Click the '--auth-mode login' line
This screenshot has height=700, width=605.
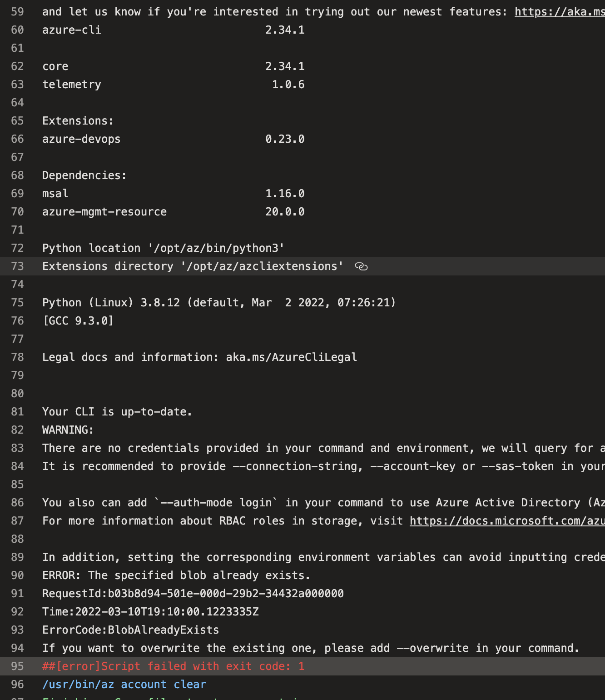point(323,503)
